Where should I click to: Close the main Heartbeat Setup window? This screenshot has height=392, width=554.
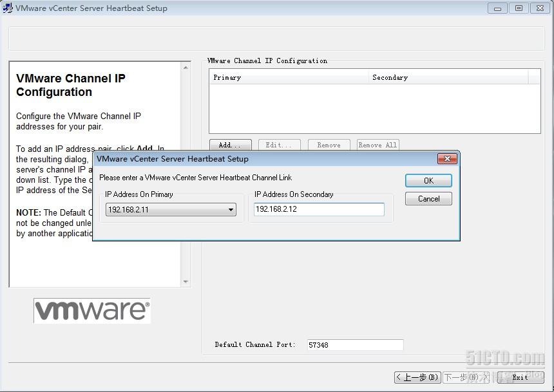[540, 8]
